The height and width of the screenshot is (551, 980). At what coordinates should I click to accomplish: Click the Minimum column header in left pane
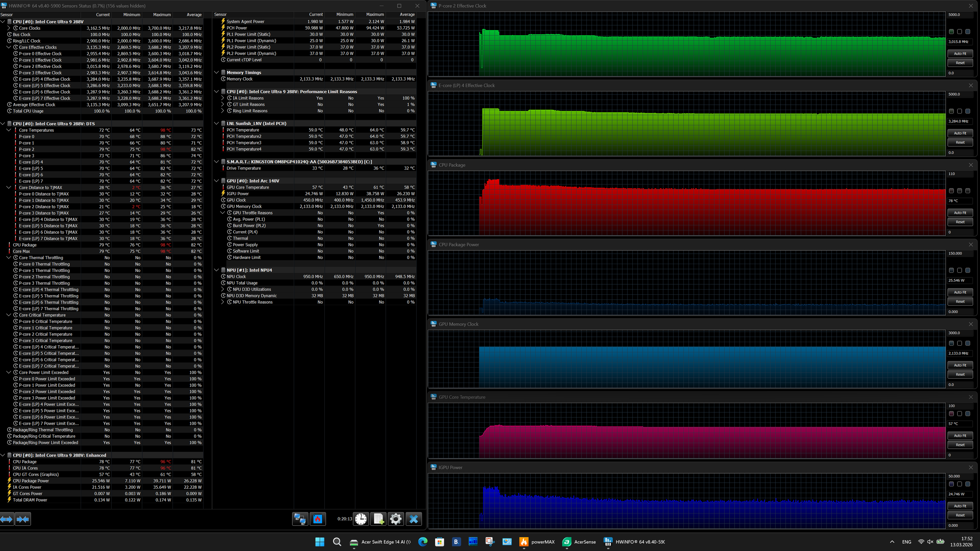click(127, 14)
